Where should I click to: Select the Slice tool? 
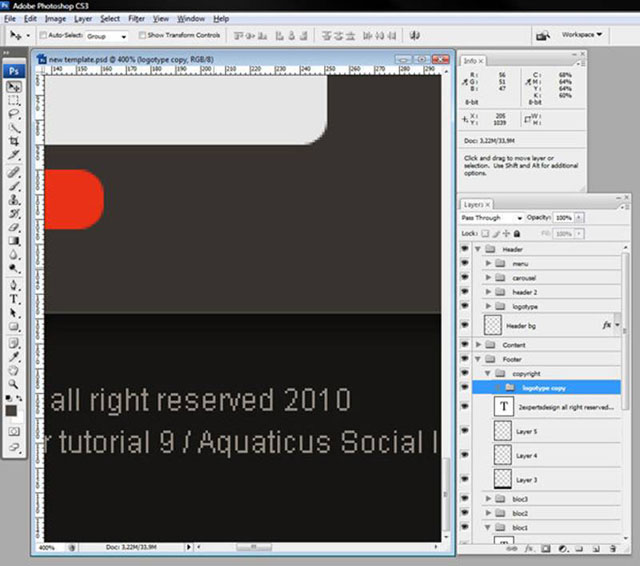click(x=14, y=155)
